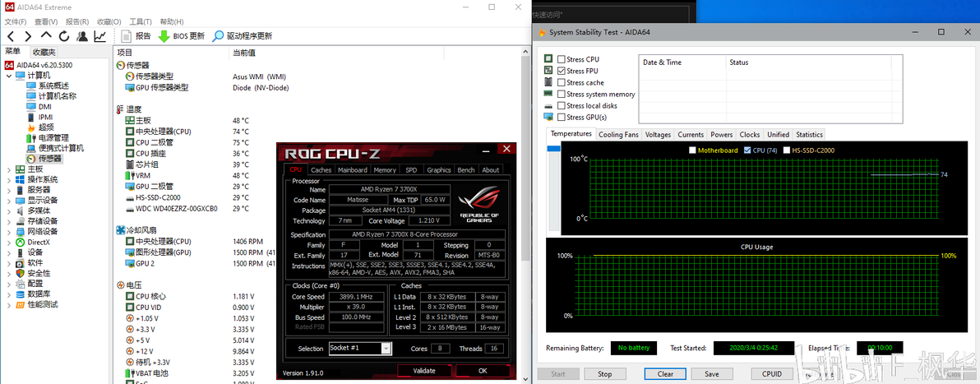Go back with the AIDA64 left arrow
This screenshot has height=384, width=980.
(11, 36)
